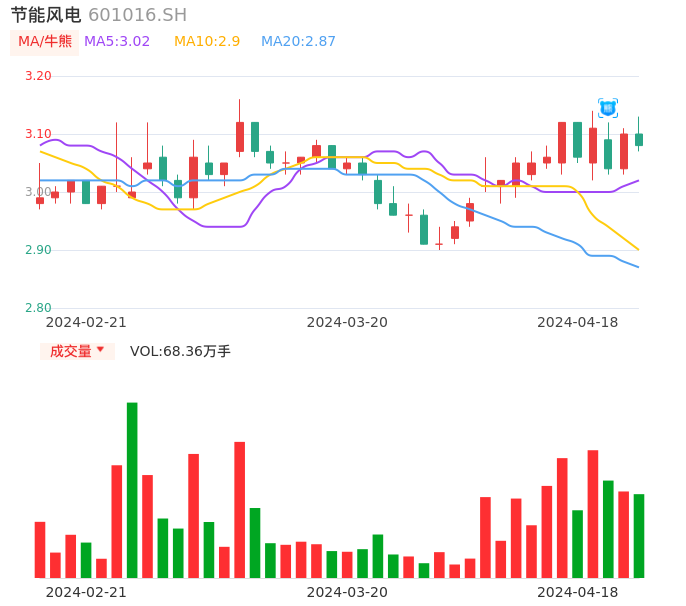This screenshot has height=606, width=686.
Task: Select the tallest green volume bar
Action: (x=132, y=489)
